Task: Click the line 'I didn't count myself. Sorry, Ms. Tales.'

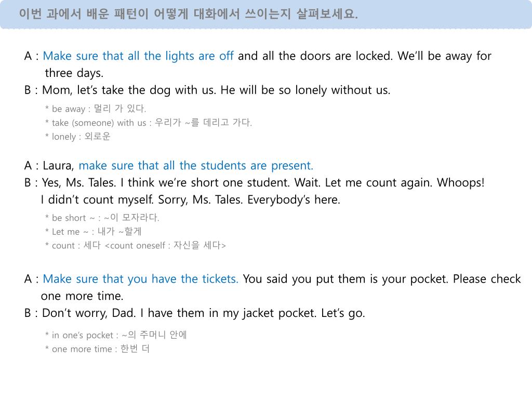Action: [x=190, y=200]
